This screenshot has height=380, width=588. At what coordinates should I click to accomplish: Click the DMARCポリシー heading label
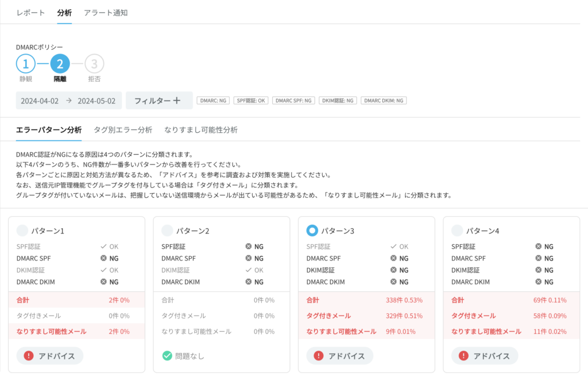pos(40,47)
